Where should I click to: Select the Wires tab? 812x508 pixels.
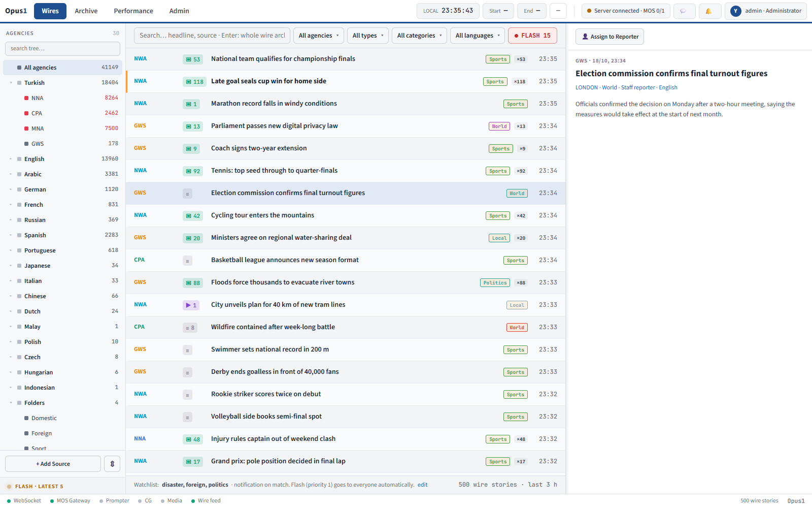tap(50, 11)
